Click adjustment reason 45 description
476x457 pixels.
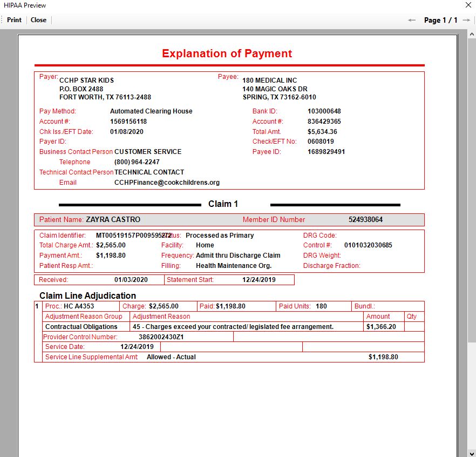[x=233, y=327]
